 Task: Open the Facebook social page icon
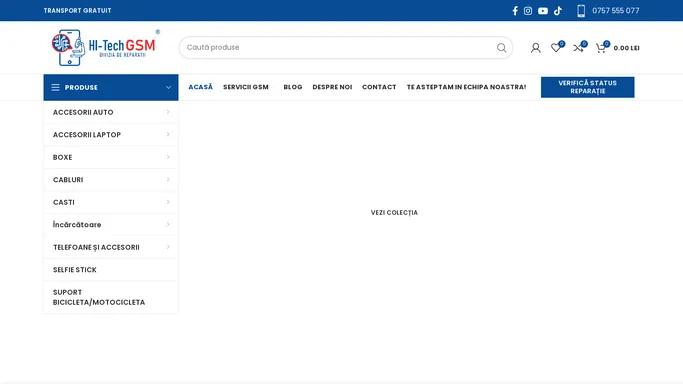[515, 11]
